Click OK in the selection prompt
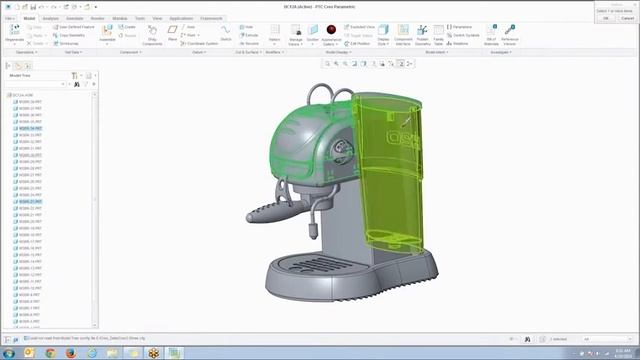640x360 pixels. pyautogui.click(x=606, y=18)
